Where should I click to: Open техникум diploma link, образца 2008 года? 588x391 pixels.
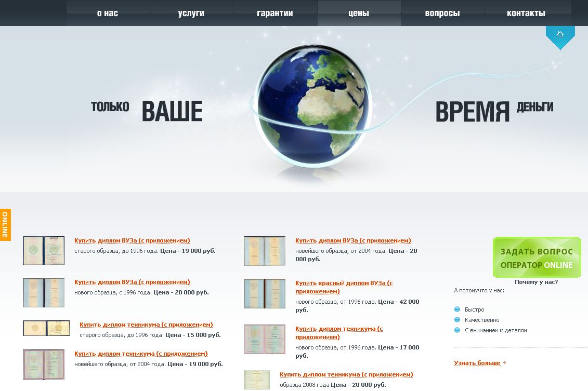pos(346,374)
